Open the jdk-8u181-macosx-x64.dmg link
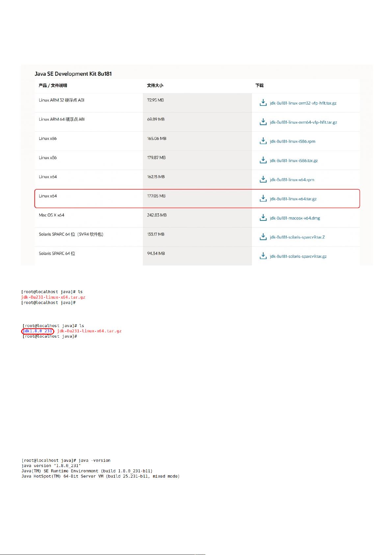 click(x=295, y=218)
